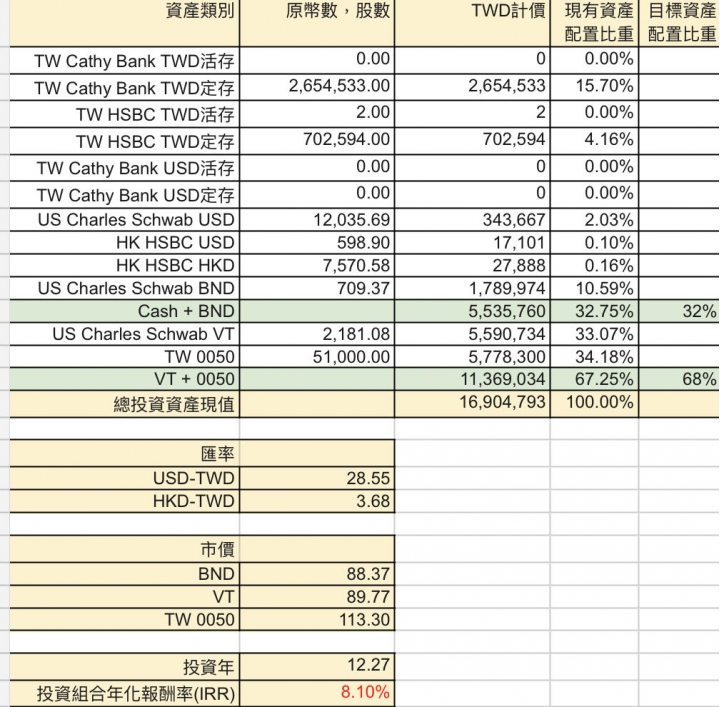The height and width of the screenshot is (707, 720).
Task: Select the 現有資產配置比重 header cell
Action: pyautogui.click(x=594, y=23)
